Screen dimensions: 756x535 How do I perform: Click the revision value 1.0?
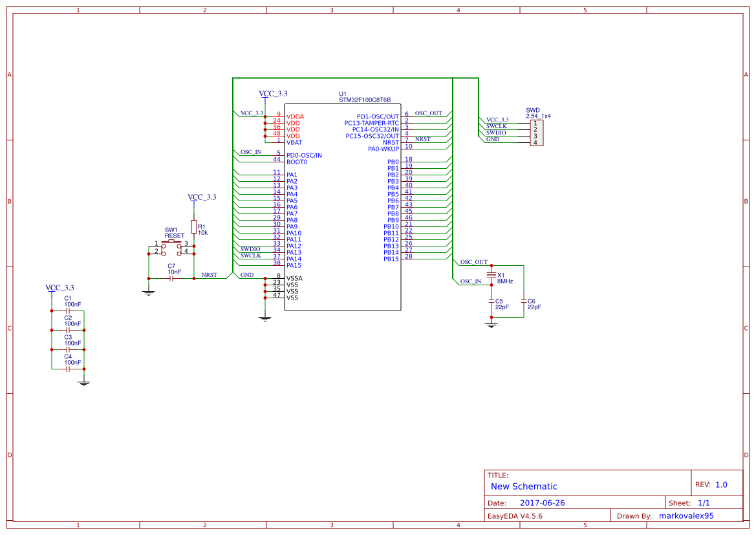point(721,485)
